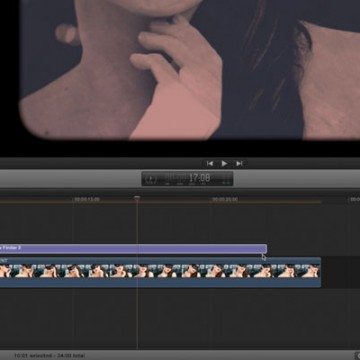This screenshot has height=360, width=360.
Task: Jump to next edit point button
Action: click(239, 163)
